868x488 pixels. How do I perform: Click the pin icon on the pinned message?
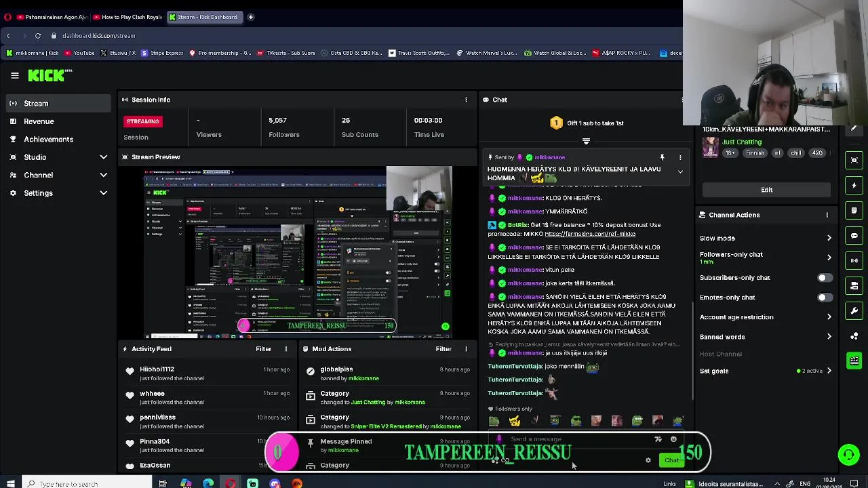662,157
